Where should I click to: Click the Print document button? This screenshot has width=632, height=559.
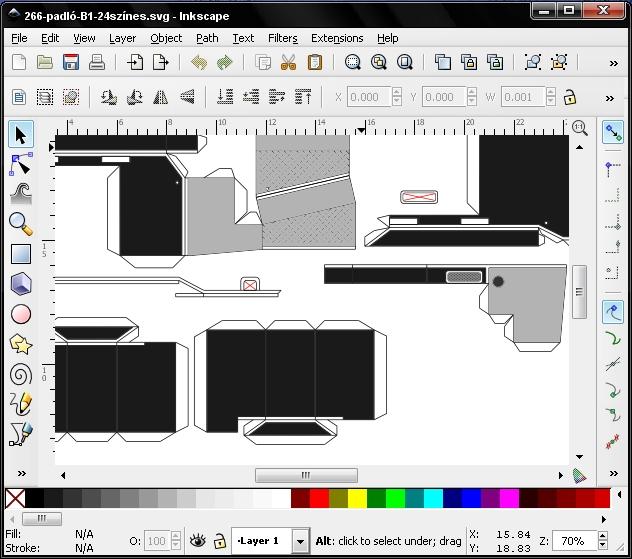(x=97, y=63)
